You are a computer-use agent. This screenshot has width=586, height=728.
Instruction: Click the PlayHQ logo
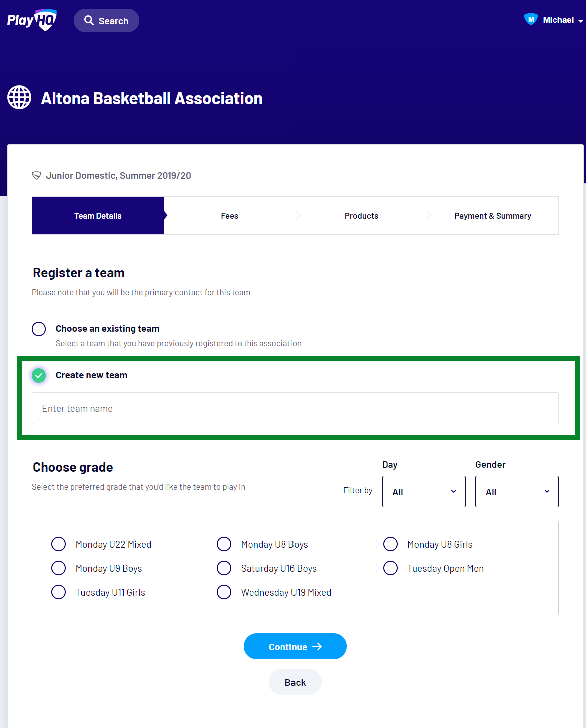(x=32, y=20)
